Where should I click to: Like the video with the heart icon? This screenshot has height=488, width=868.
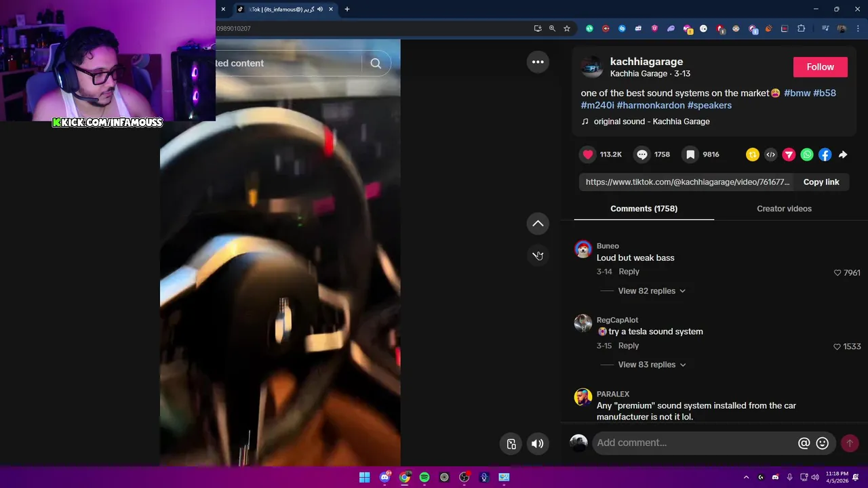pos(588,155)
